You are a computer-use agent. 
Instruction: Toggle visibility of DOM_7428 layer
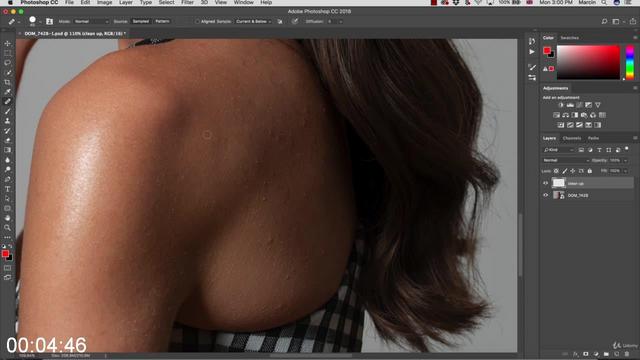pos(545,196)
